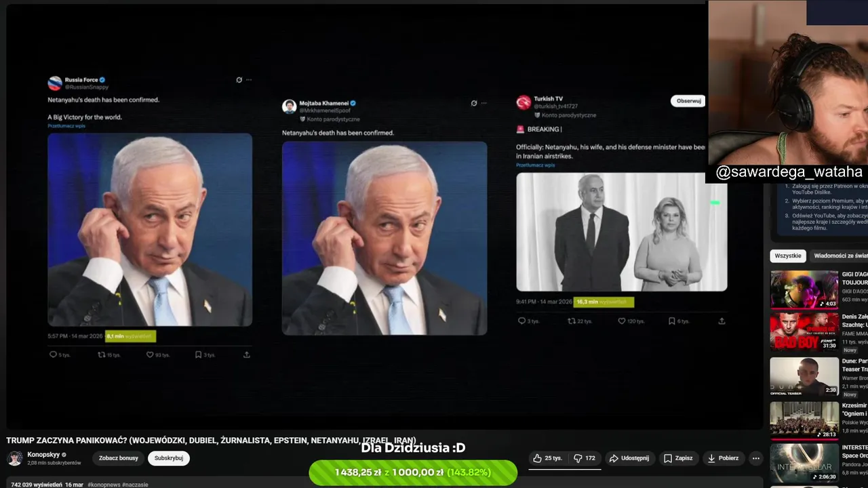Click the 16,3 mln wyświetleń view count

[604, 302]
